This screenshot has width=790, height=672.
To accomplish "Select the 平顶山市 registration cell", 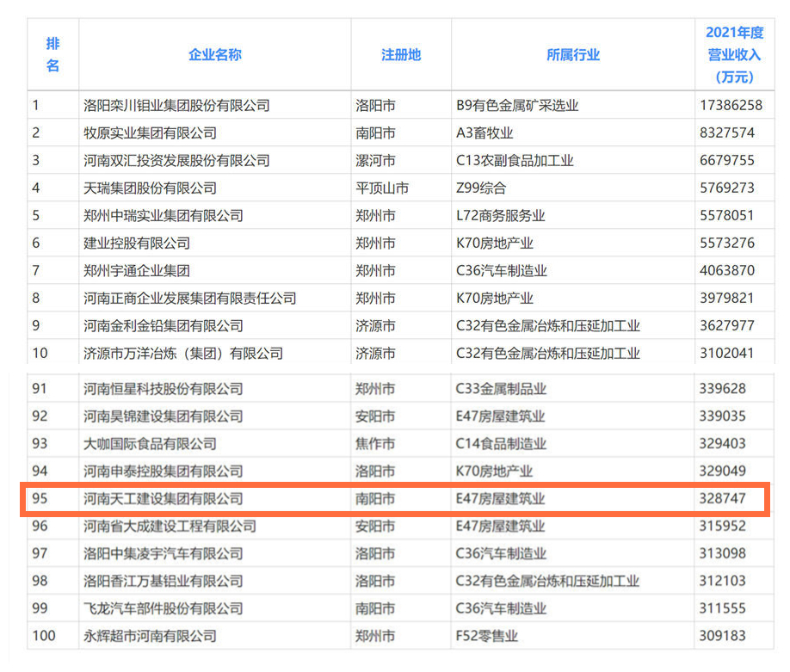I will 382,188.
